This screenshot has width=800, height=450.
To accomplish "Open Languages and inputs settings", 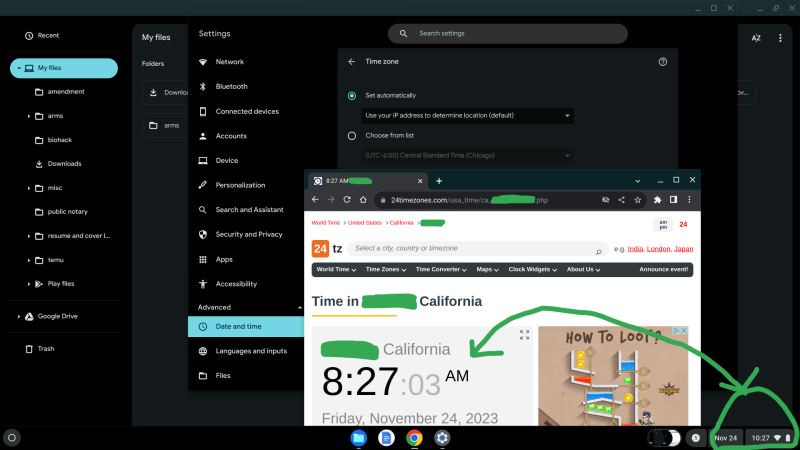I will [x=251, y=351].
